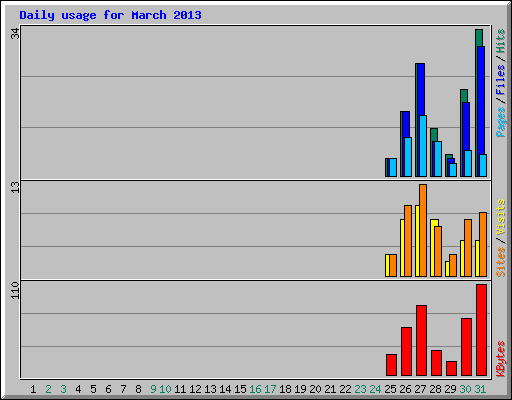
Task: Click day 25 on the x-axis
Action: tap(390, 389)
